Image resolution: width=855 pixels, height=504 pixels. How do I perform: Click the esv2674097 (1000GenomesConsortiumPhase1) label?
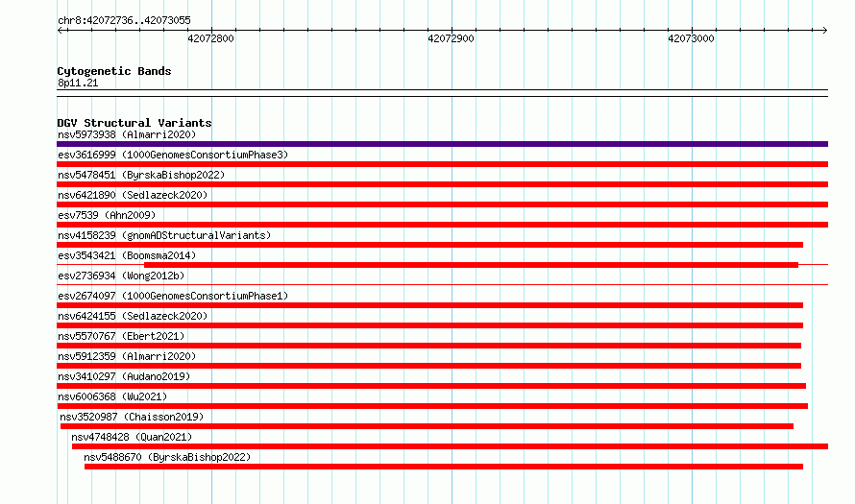tap(173, 296)
